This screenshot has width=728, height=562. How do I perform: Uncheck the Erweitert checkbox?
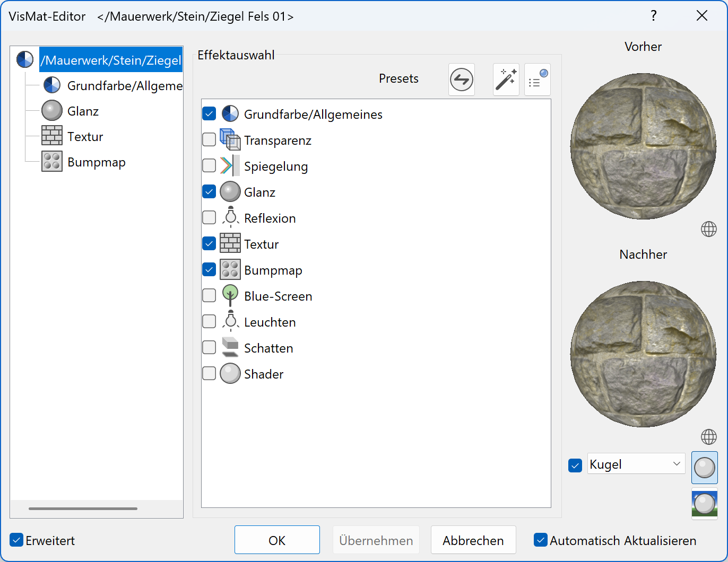(x=16, y=540)
